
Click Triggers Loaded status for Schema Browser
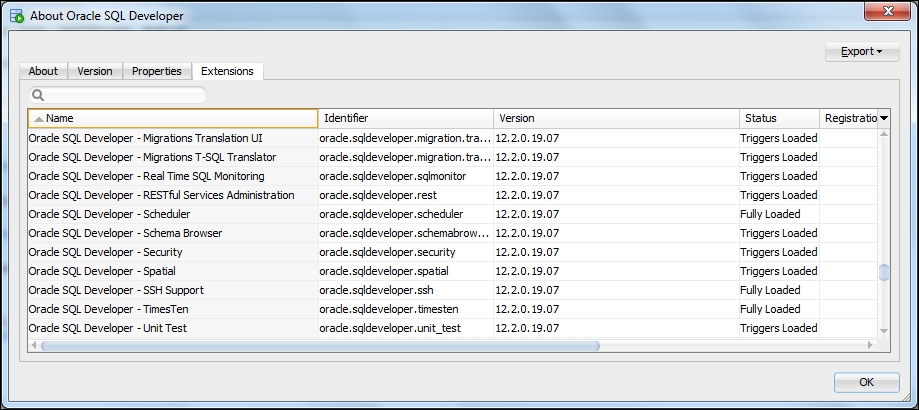[779, 233]
